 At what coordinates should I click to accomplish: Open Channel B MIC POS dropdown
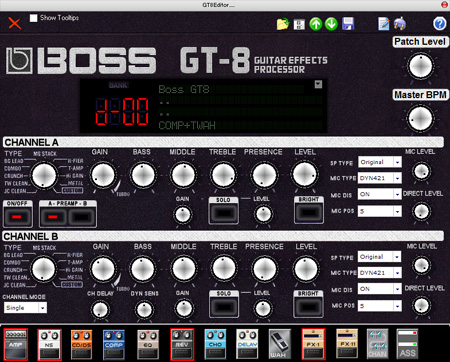380,306
